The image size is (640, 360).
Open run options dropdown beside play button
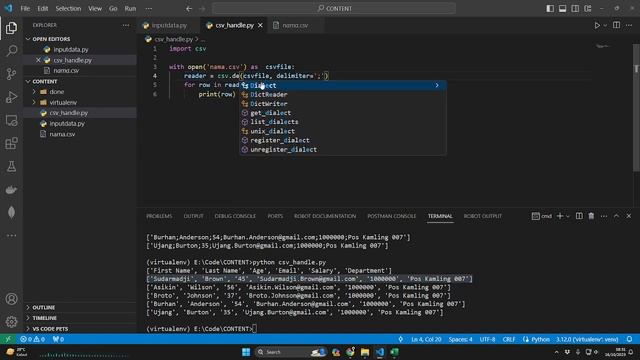tap(605, 25)
